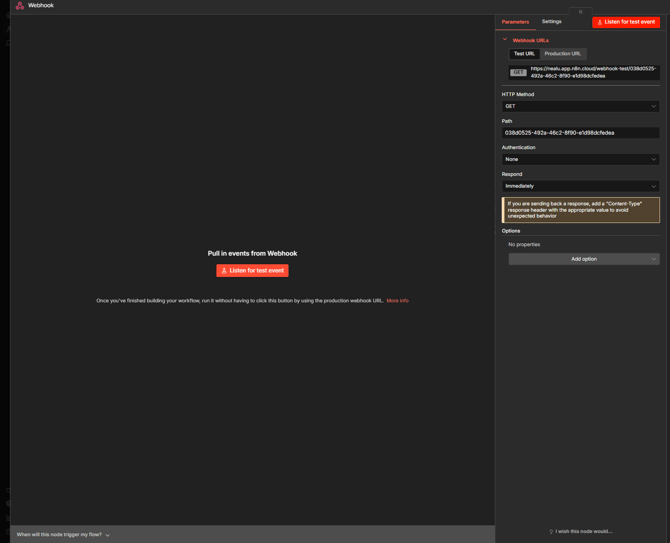Click the Path input field
Screen dimensions: 670x543
coord(580,133)
